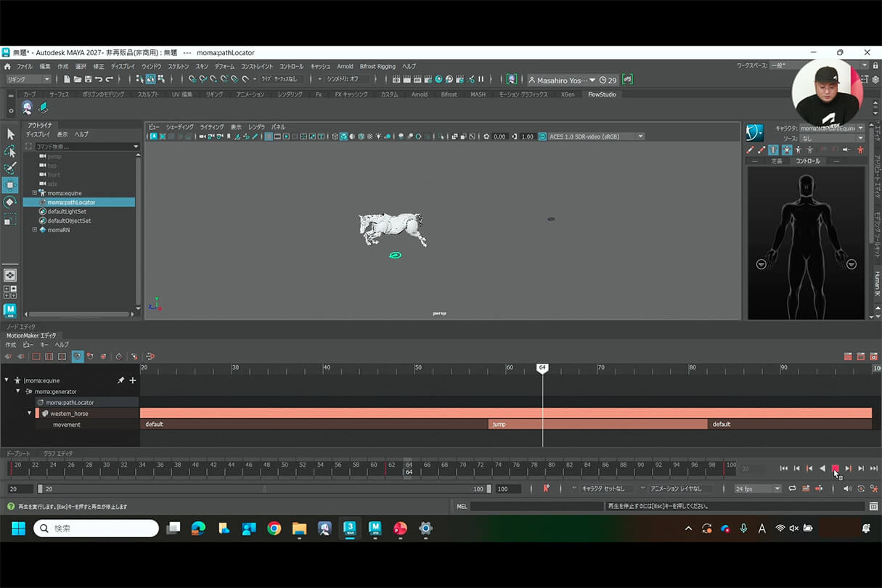Activate the Paint selection tool
This screenshot has height=588, width=882.
tap(10, 168)
